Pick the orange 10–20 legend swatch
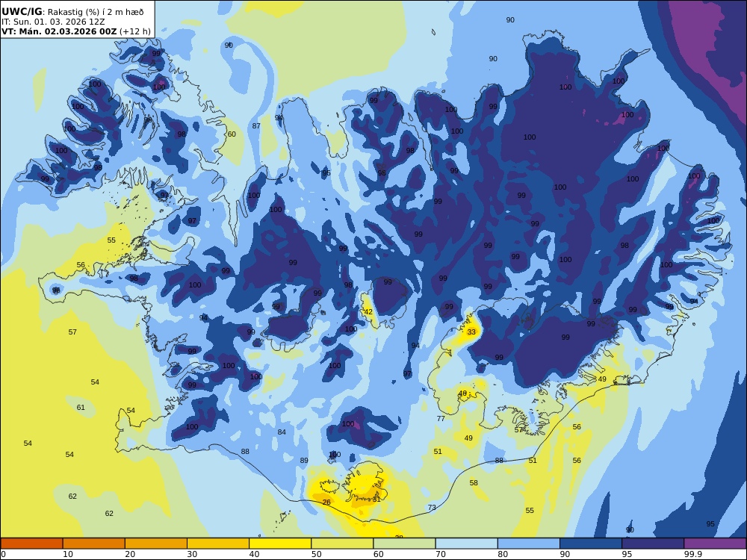 click(x=94, y=544)
